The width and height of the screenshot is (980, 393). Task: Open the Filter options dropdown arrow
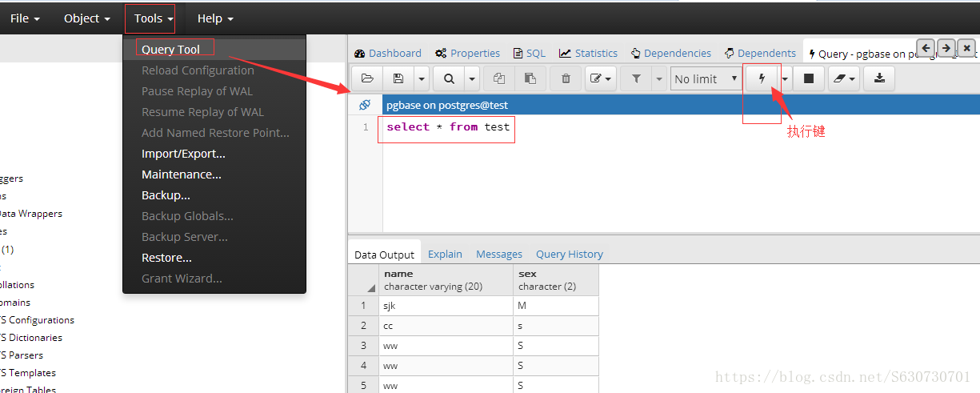(659, 78)
